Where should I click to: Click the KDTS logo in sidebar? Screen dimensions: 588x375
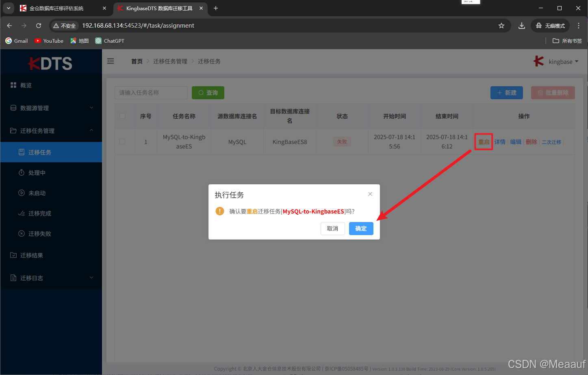pos(50,63)
